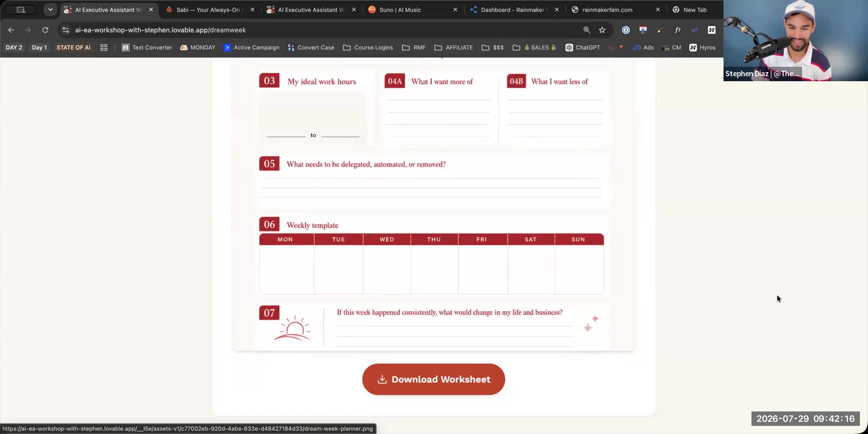Open the STATE OF AI bookmark
This screenshot has width=868, height=434.
coord(74,47)
